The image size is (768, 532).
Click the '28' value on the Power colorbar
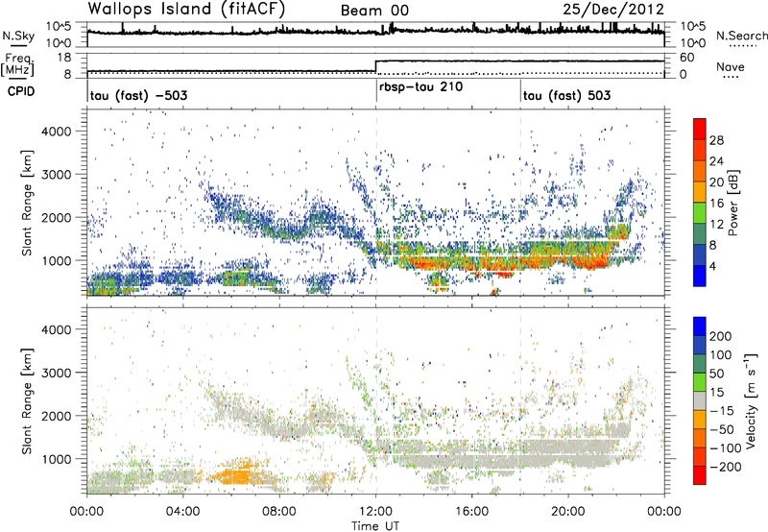716,140
